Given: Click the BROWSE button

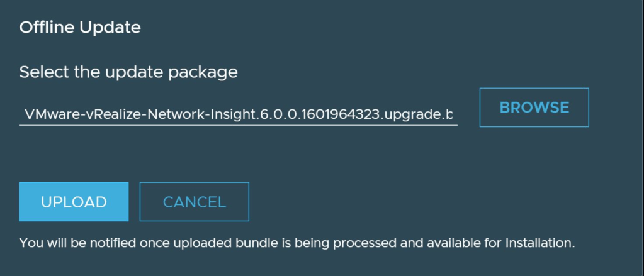Looking at the screenshot, I should click(534, 108).
